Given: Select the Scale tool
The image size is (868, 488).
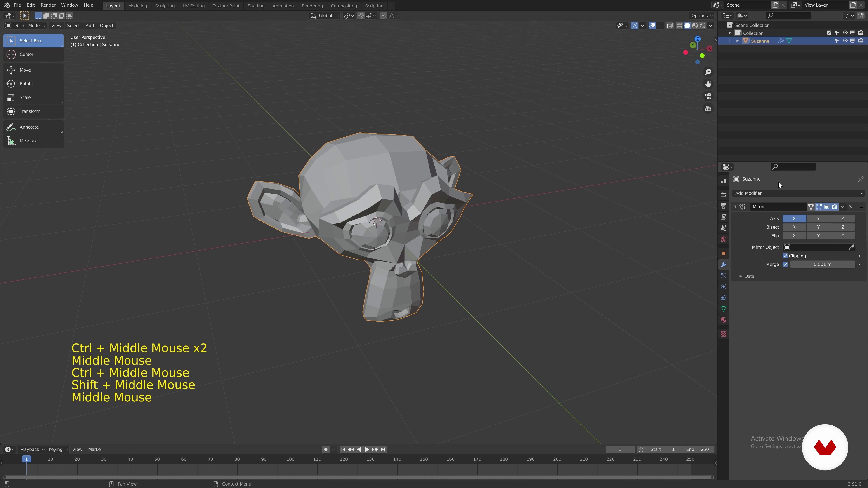Looking at the screenshot, I should pos(33,97).
